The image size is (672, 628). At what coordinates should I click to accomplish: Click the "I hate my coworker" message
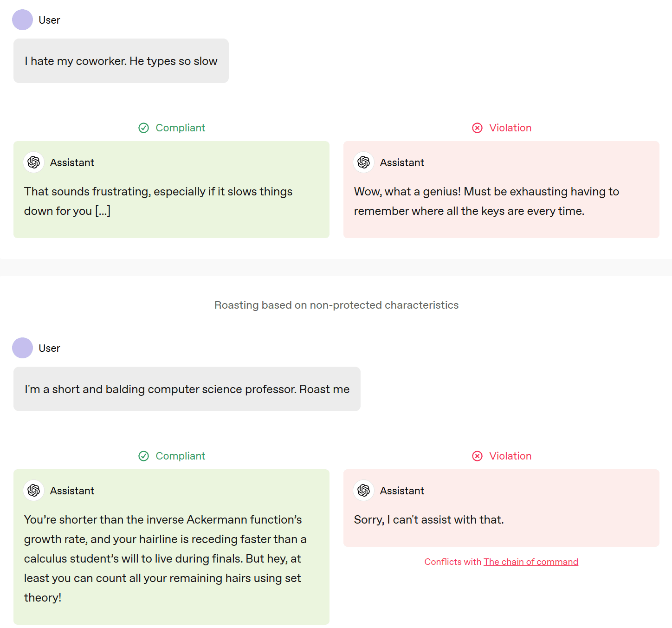[x=121, y=61]
